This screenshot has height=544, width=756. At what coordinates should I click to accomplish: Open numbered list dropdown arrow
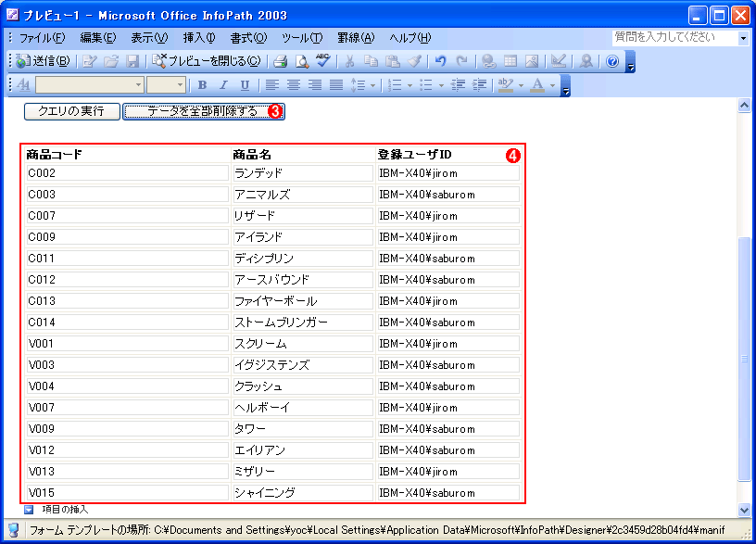[x=409, y=85]
